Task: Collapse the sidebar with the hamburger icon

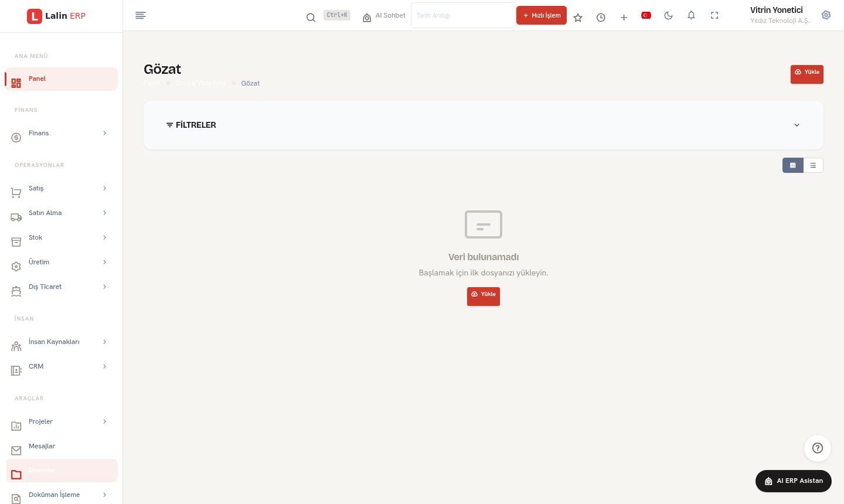Action: pos(141,15)
